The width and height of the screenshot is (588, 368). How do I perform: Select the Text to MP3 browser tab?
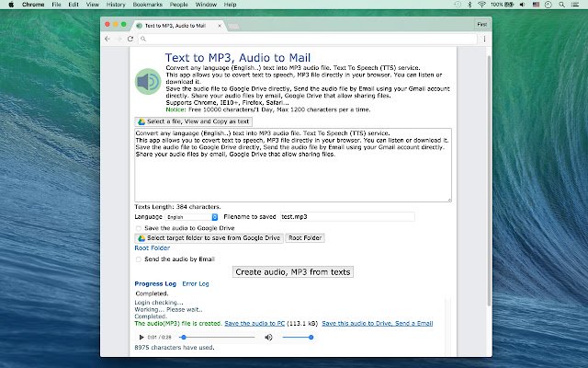178,26
